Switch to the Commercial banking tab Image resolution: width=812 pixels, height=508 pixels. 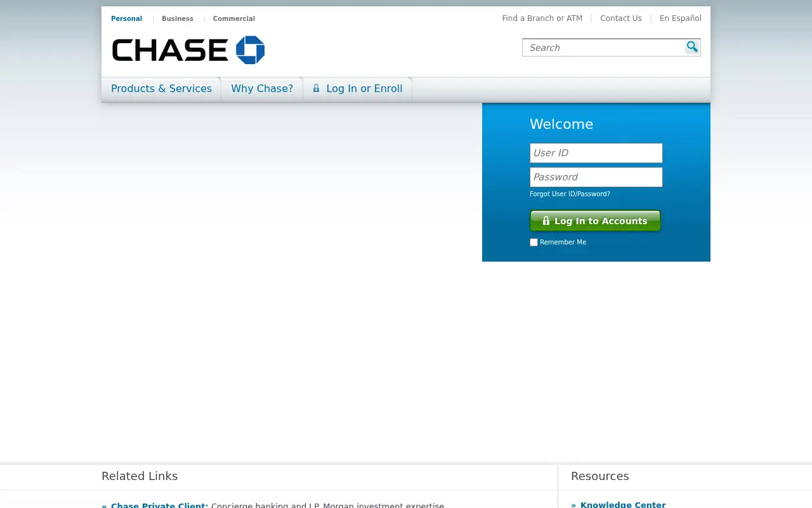[234, 18]
